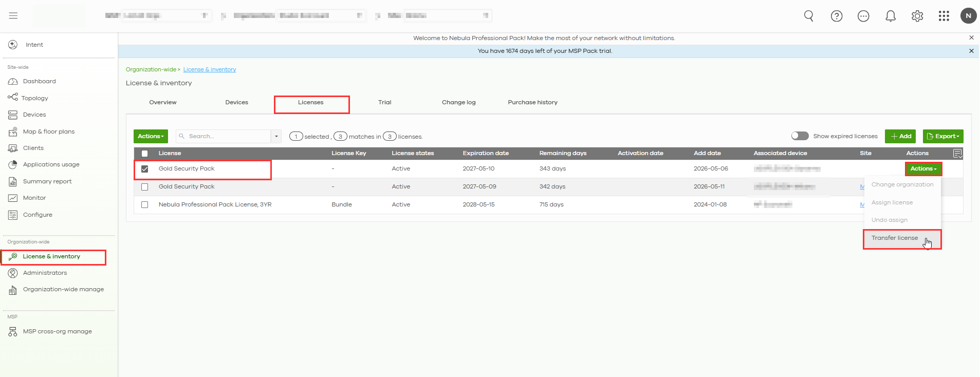Open the table column settings icon
980x377 pixels.
(957, 153)
